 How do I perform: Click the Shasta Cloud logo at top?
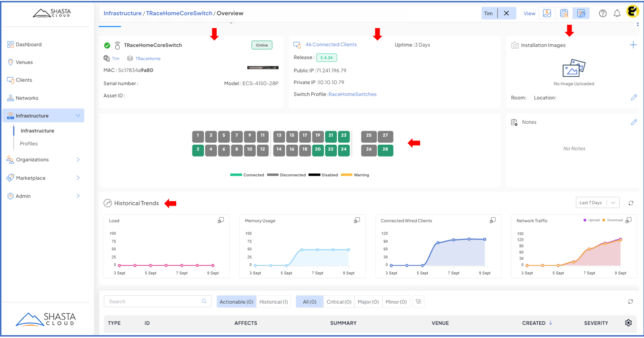(x=51, y=13)
